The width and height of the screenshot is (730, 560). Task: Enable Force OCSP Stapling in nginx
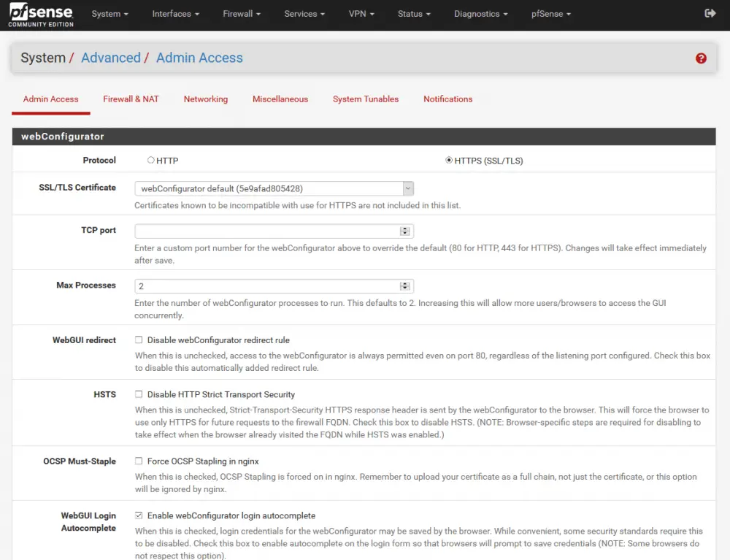click(138, 461)
